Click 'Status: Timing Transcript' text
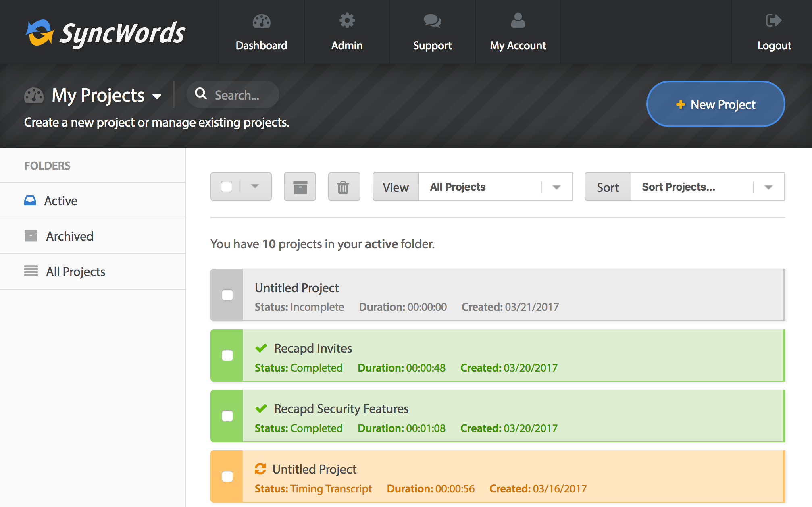Viewport: 812px width, 507px height. pos(313,489)
